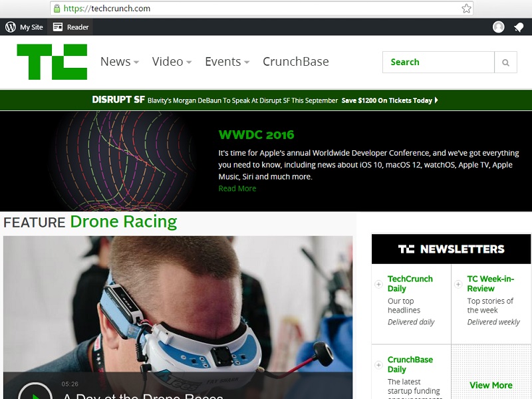Click the FEATURE label text
The image size is (532, 399).
pyautogui.click(x=35, y=223)
